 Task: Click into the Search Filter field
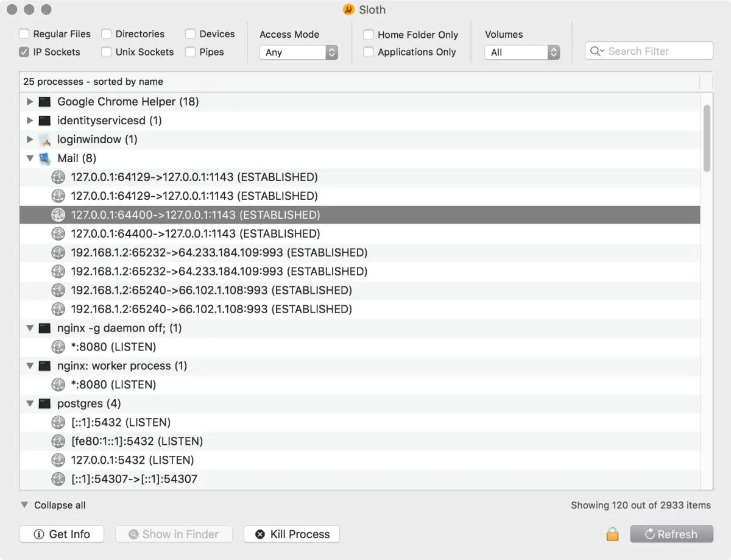tap(649, 51)
